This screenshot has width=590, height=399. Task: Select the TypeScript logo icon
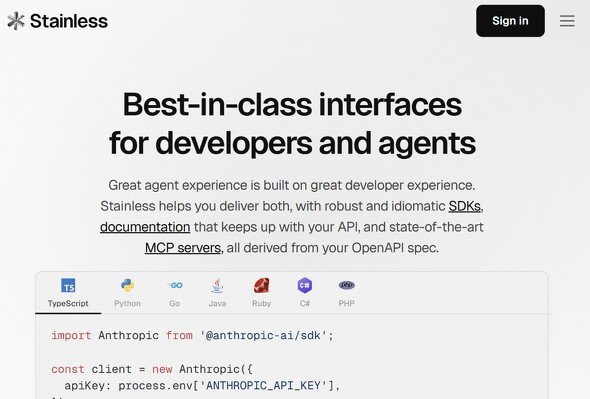click(68, 285)
